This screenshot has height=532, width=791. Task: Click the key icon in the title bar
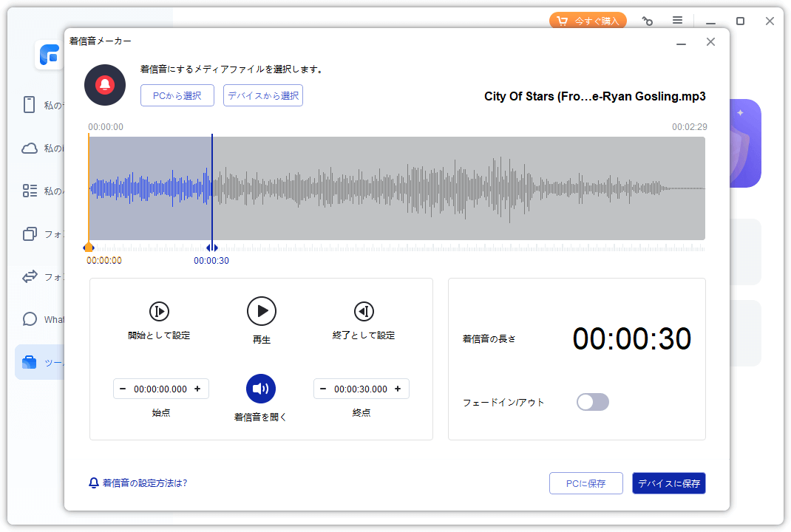point(647,21)
